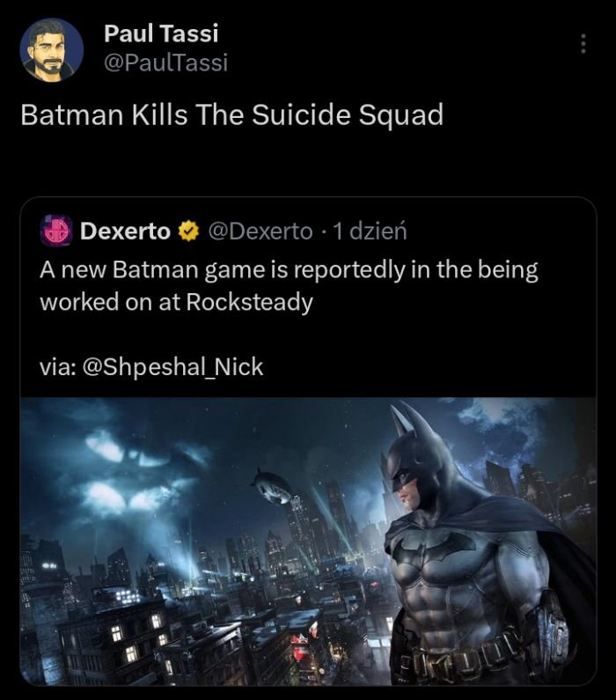Open the Dexerto account name
This screenshot has width=616, height=700.
tap(125, 232)
